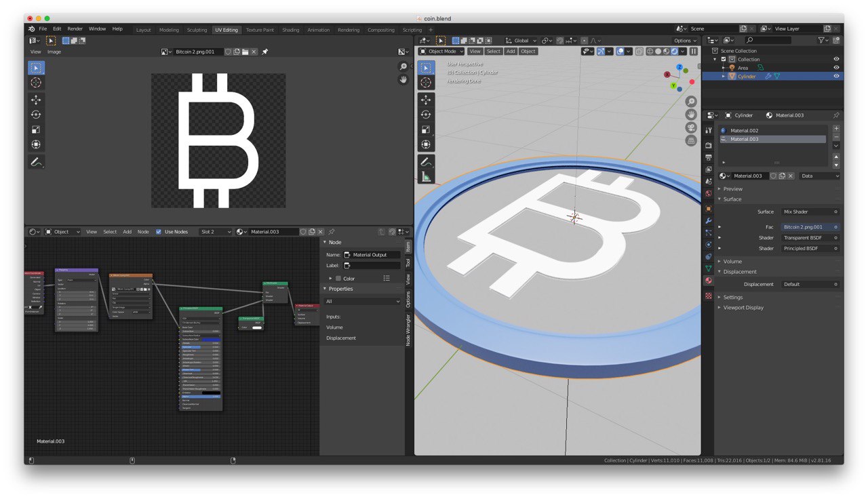Select the Transform tool in the 3D viewport toolbar
The height and width of the screenshot is (499, 868).
pyautogui.click(x=426, y=144)
